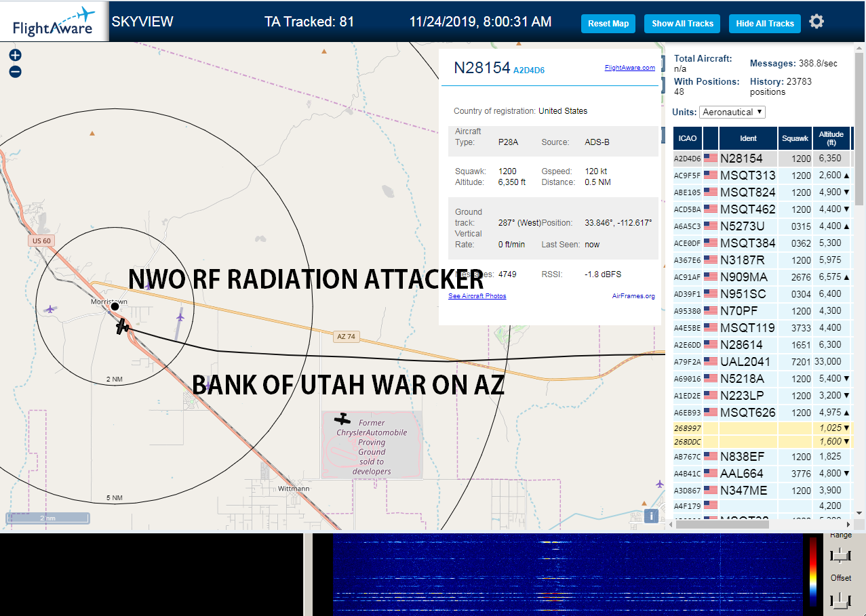This screenshot has height=616, width=866.
Task: Click the A2D4D6 ICAO code in info panel title
Action: (529, 70)
